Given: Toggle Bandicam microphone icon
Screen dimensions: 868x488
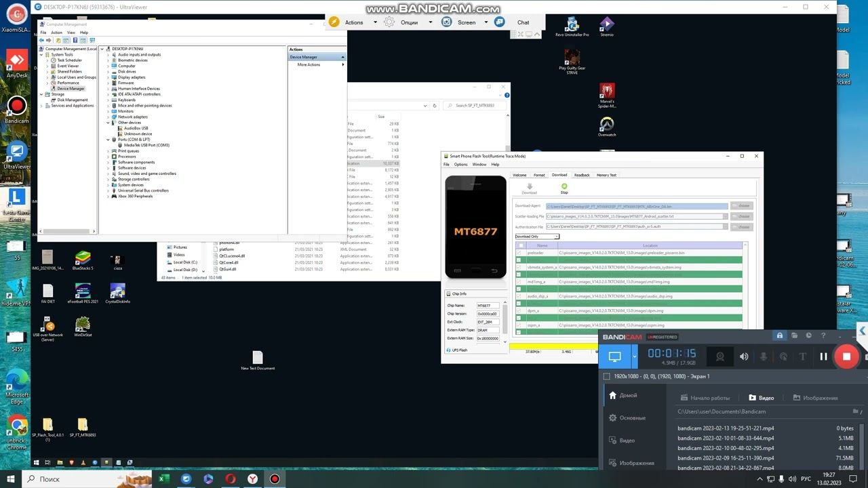Looking at the screenshot, I should click(764, 357).
